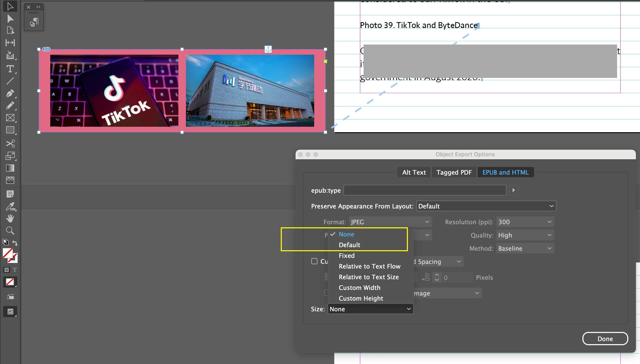640x364 pixels.
Task: Choose Relative to Text Flow option
Action: [369, 266]
